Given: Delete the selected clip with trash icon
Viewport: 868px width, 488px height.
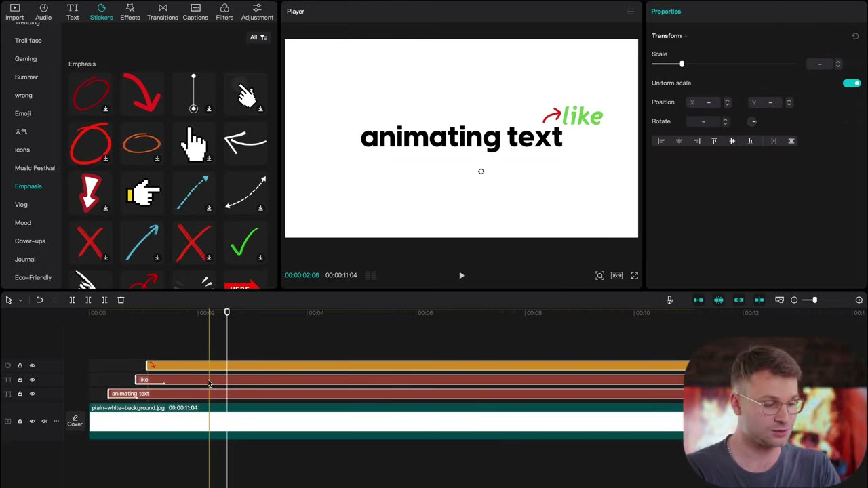Looking at the screenshot, I should click(x=121, y=300).
